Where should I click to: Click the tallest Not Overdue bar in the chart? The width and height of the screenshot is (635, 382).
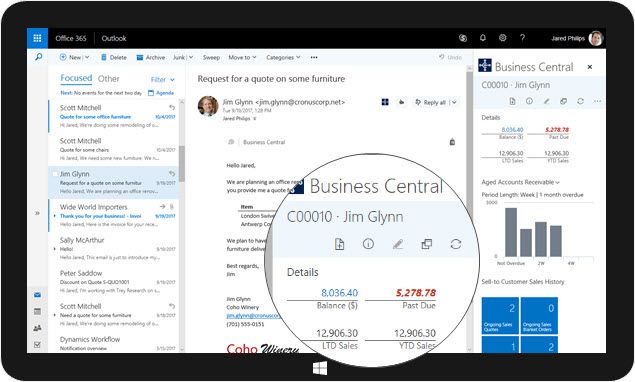click(511, 232)
